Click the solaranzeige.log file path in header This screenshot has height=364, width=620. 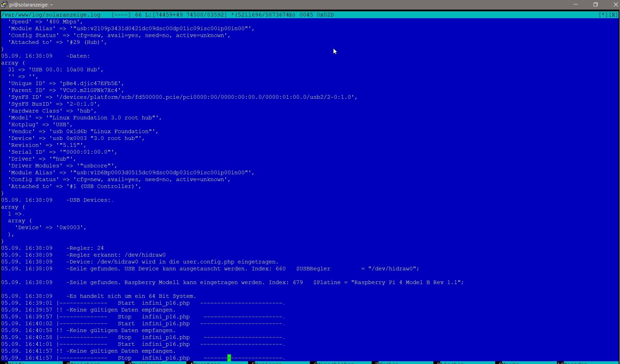pos(51,15)
